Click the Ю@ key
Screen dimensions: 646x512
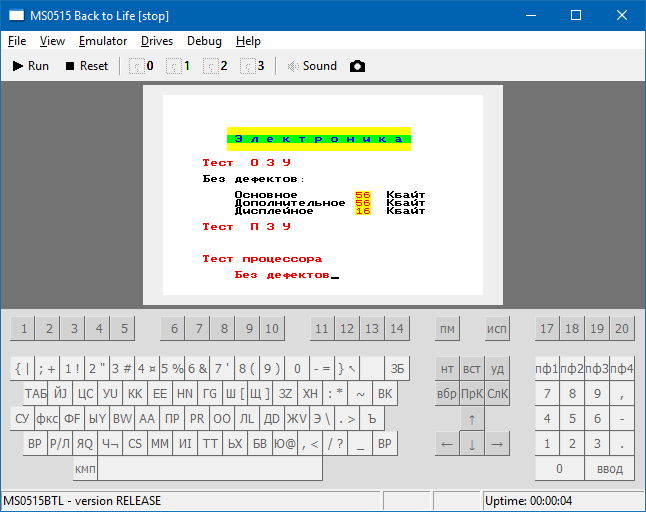pos(285,444)
